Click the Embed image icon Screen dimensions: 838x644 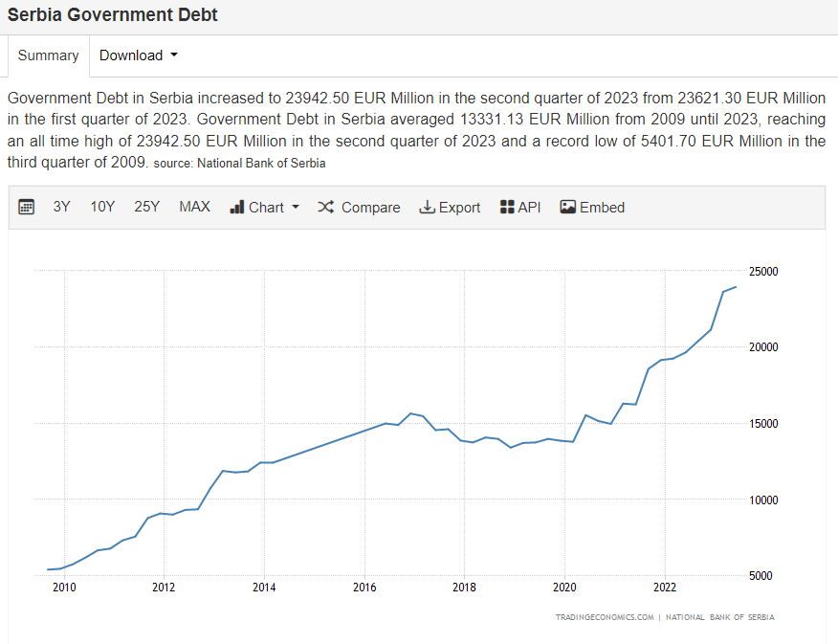[x=568, y=208]
